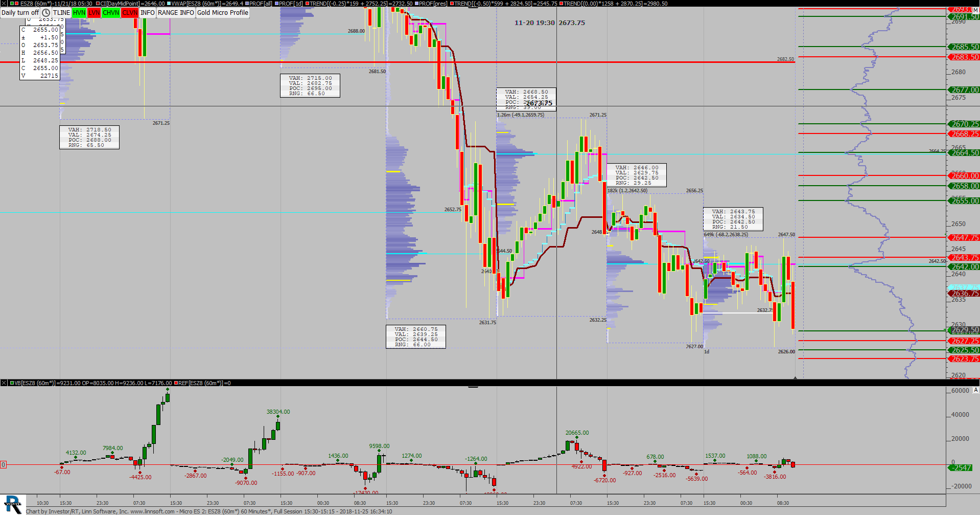The height and width of the screenshot is (515, 980).
Task: Click the 20665.00 peak label in lower pane
Action: click(577, 433)
